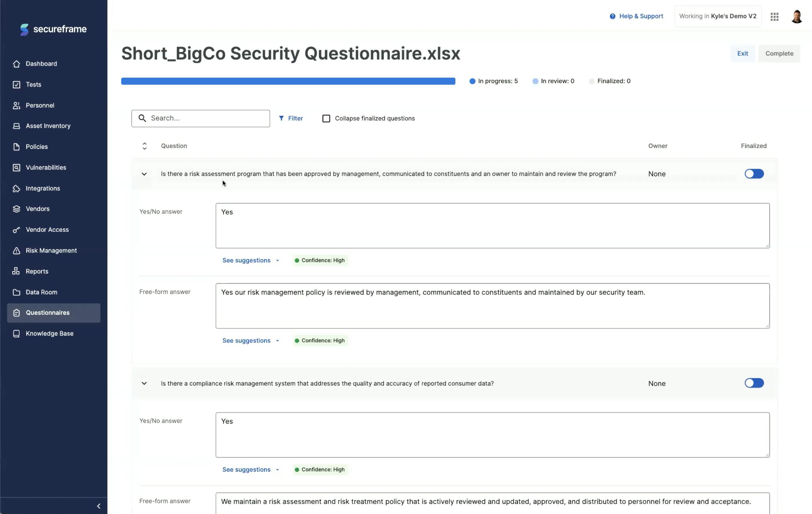Click the Help question mark icon
The image size is (812, 514).
[613, 16]
